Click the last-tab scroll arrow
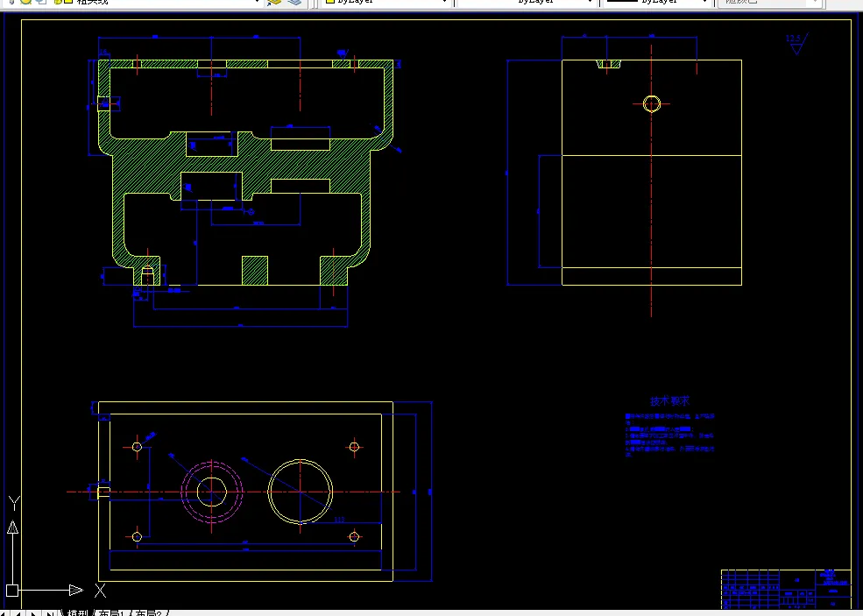 pyautogui.click(x=50, y=613)
